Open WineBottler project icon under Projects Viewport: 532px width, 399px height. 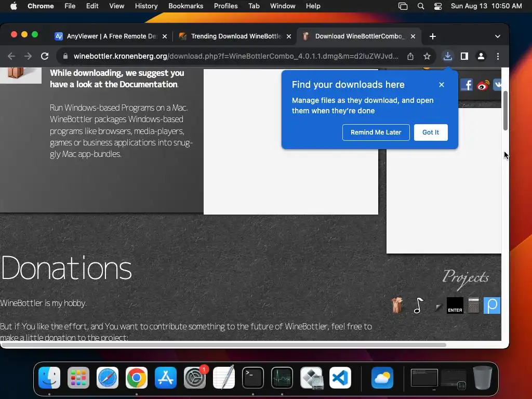tap(397, 305)
